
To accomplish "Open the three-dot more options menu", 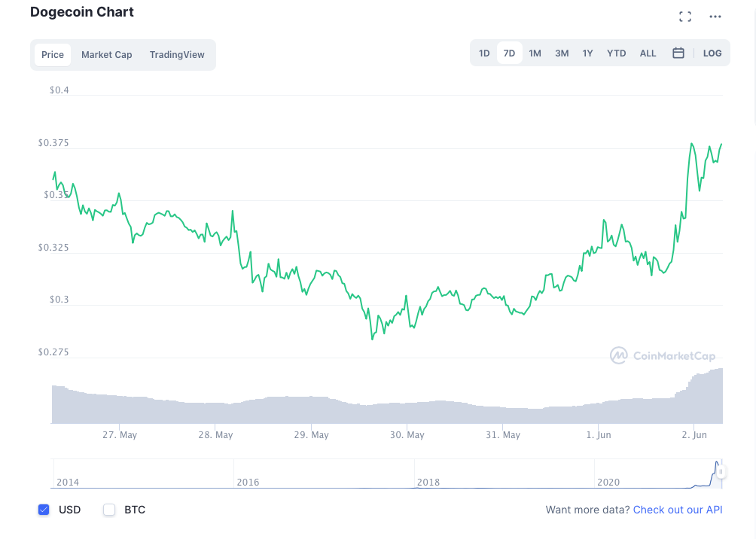I will click(x=715, y=17).
